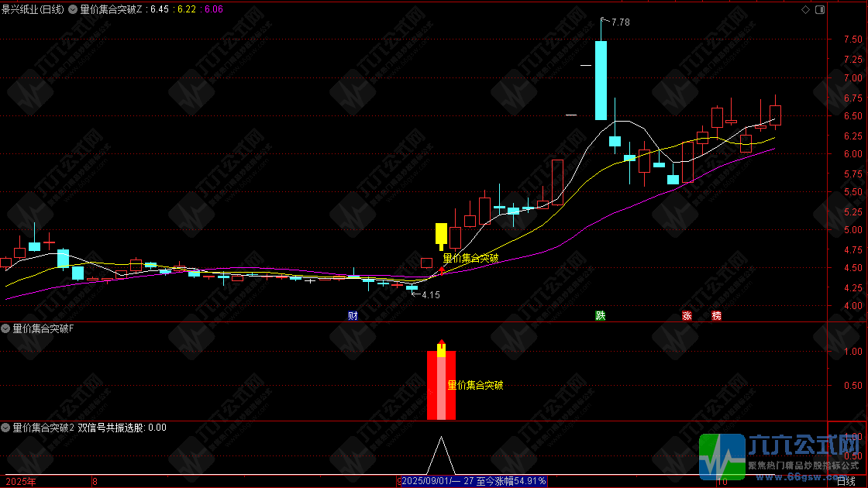Select the magenta value 6.06 in header
Screen dimensions: 868x488
click(214, 9)
